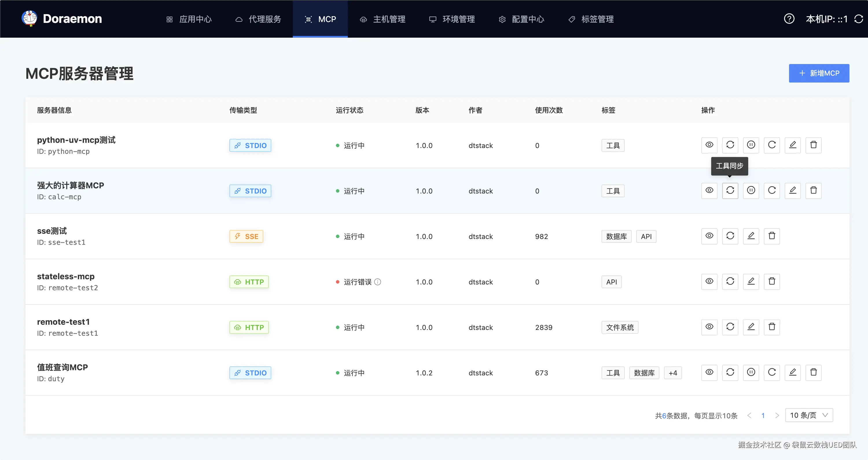Image resolution: width=868 pixels, height=460 pixels.
Task: Click the 新增MCP button
Action: click(x=819, y=73)
